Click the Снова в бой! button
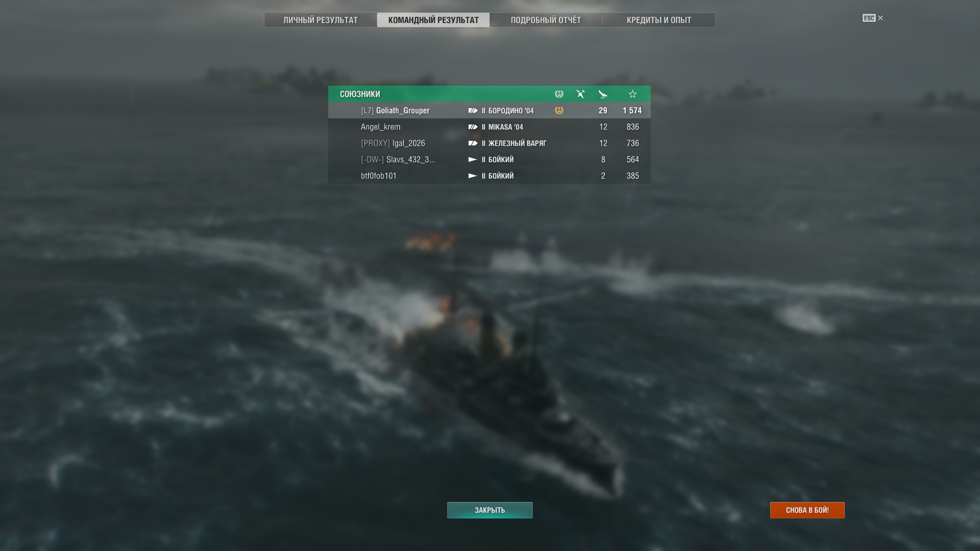Screen dimensions: 980x551 (x=807, y=510)
